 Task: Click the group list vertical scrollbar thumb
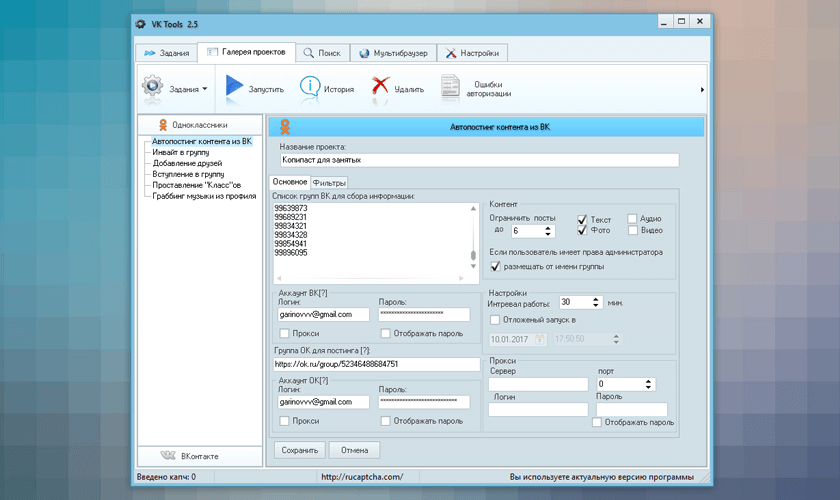point(473,255)
